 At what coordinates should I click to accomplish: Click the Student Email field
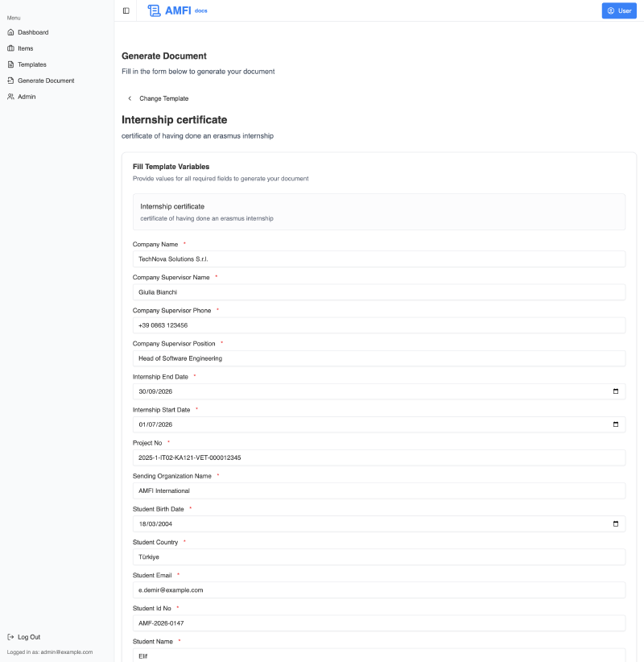click(378, 590)
